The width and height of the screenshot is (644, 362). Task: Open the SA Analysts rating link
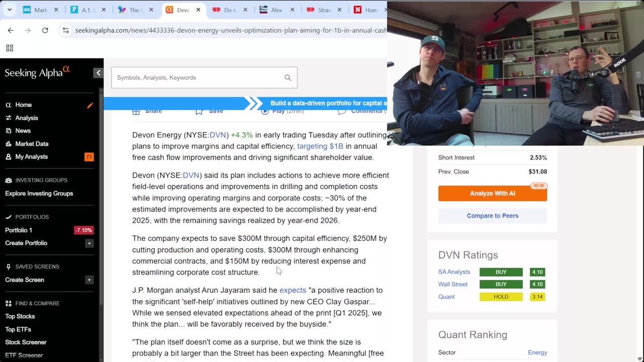454,272
